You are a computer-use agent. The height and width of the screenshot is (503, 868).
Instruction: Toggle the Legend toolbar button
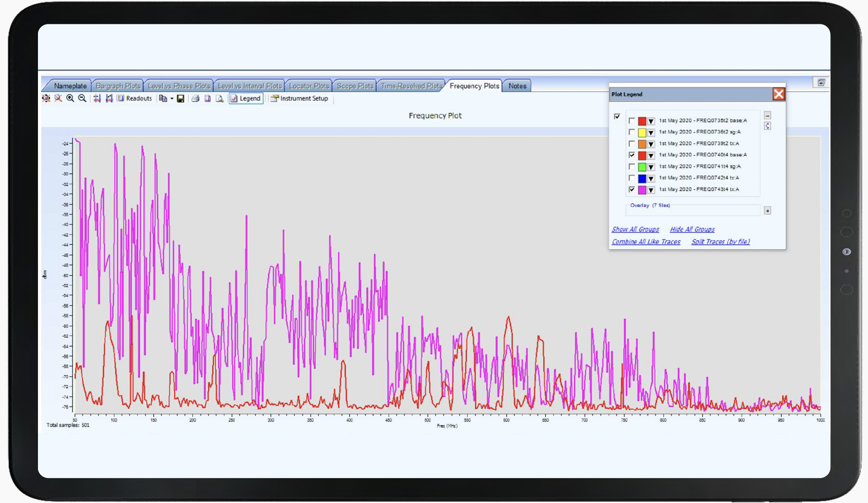246,98
